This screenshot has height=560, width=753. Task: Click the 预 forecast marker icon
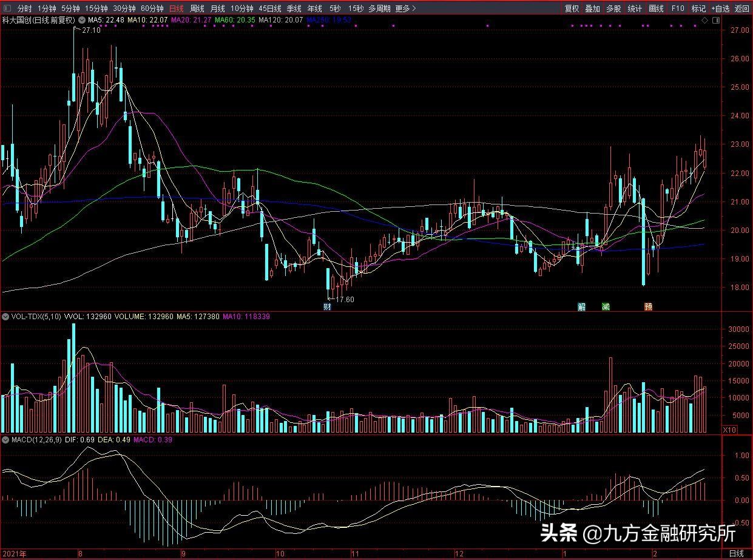pos(648,307)
